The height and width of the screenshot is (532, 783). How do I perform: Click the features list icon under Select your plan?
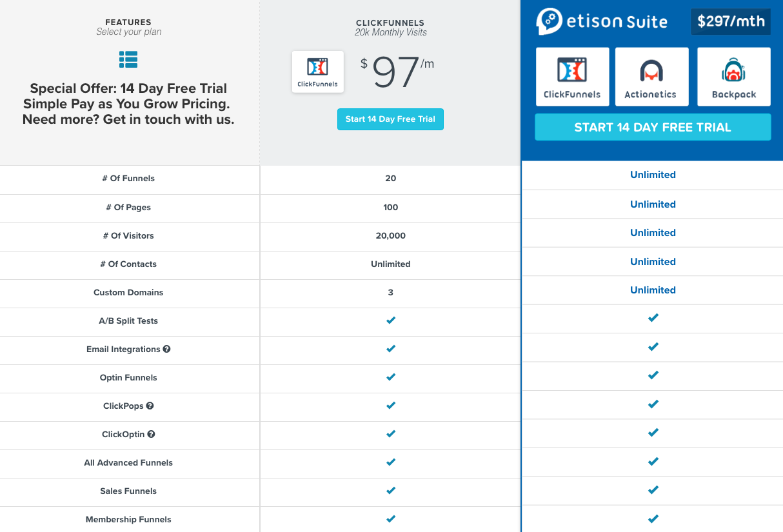pos(128,59)
